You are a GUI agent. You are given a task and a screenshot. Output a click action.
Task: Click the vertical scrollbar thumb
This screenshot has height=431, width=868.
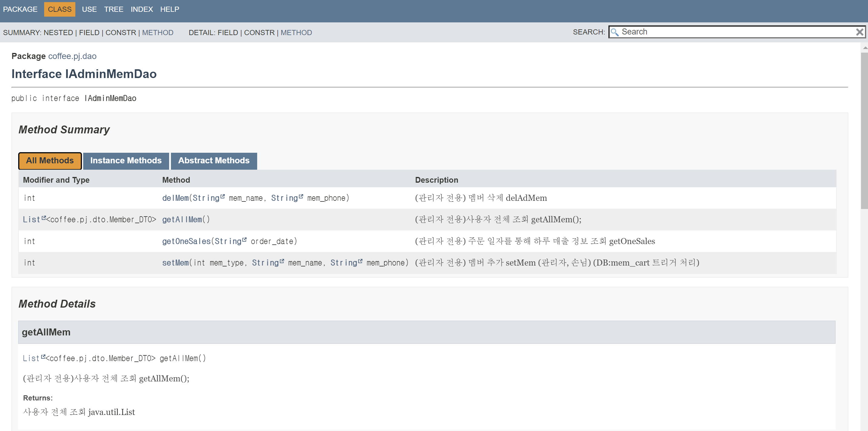click(864, 131)
